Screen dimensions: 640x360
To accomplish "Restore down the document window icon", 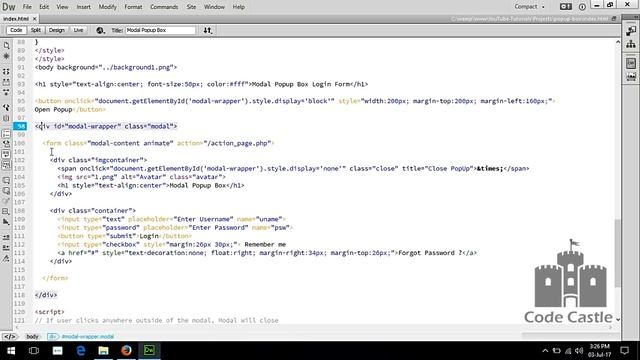I will (x=614, y=19).
